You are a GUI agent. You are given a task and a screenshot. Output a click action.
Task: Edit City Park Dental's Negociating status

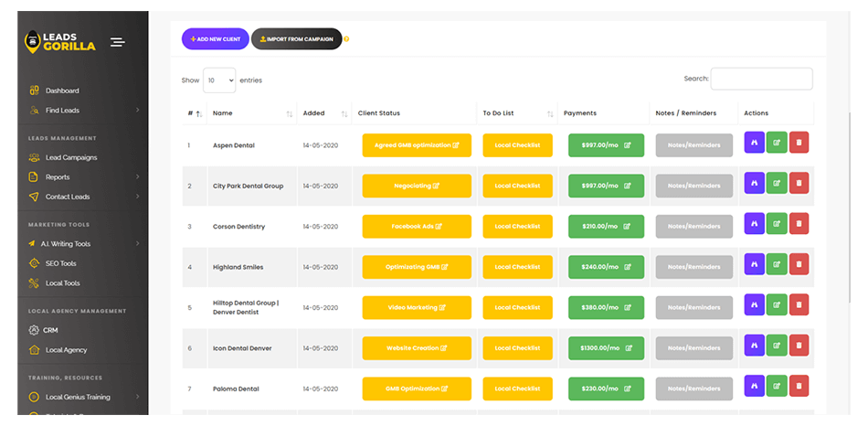pos(417,186)
